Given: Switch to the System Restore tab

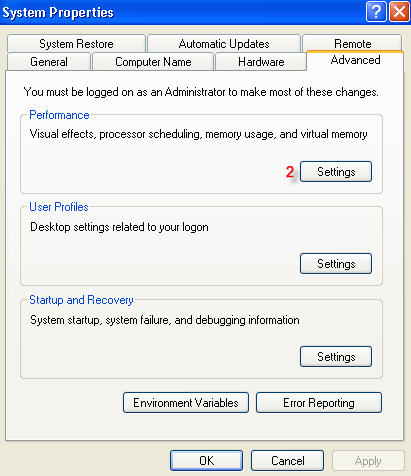Looking at the screenshot, I should tap(76, 44).
